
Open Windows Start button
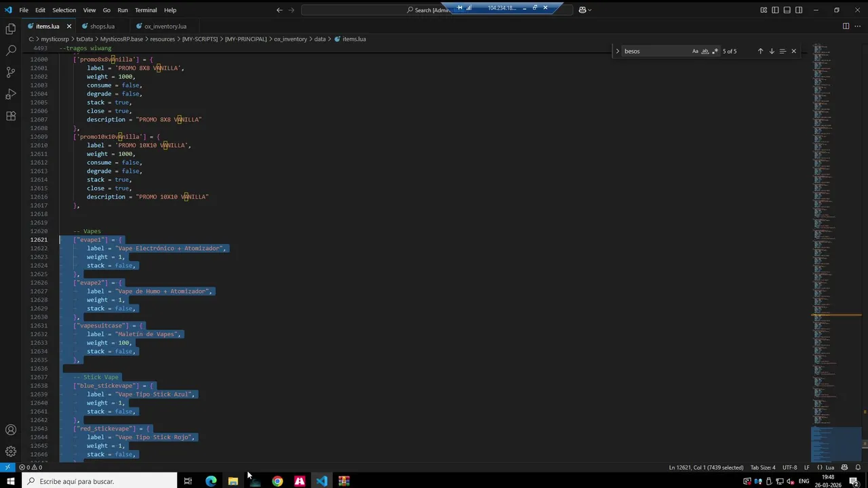click(12, 481)
